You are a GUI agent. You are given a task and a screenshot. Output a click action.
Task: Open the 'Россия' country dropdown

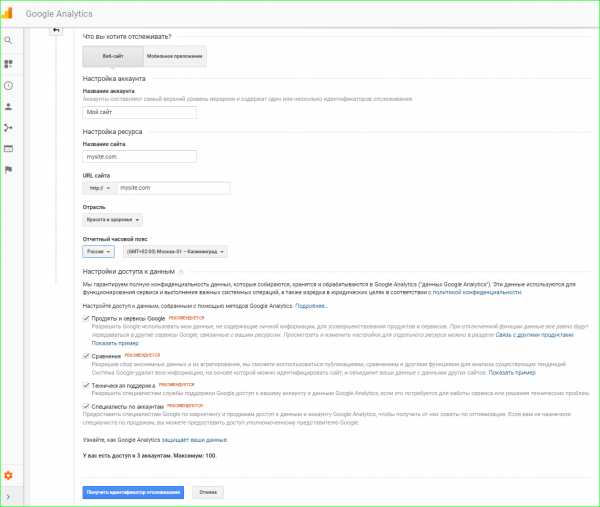[98, 252]
